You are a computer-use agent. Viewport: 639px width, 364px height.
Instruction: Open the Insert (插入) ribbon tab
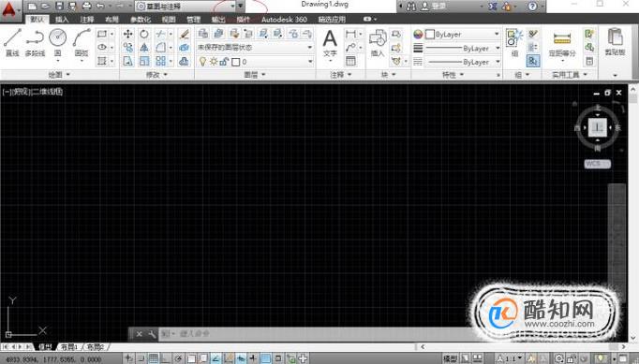coord(62,19)
